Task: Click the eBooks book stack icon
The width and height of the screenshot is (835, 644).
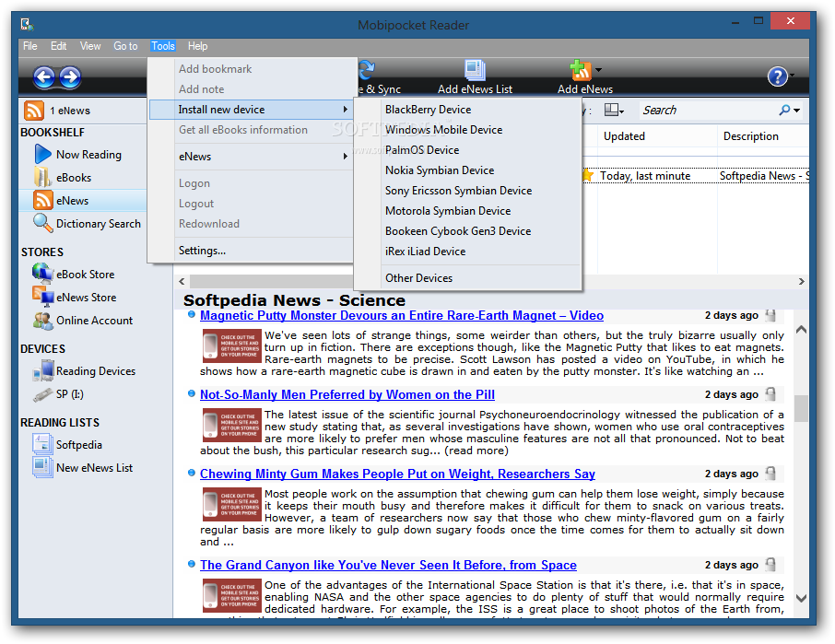Action: [42, 177]
